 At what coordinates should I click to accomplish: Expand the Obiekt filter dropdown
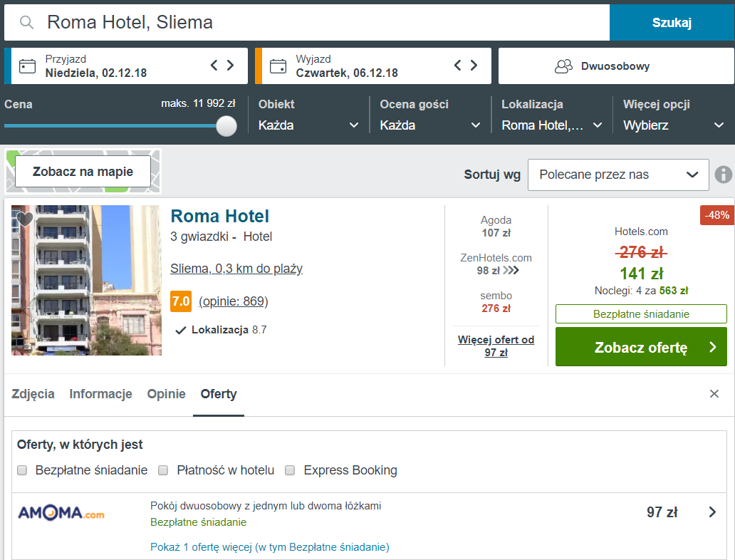click(308, 125)
